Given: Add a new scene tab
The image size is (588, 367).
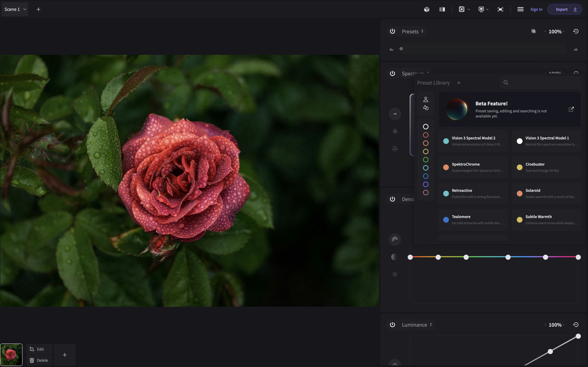Looking at the screenshot, I should click(38, 9).
